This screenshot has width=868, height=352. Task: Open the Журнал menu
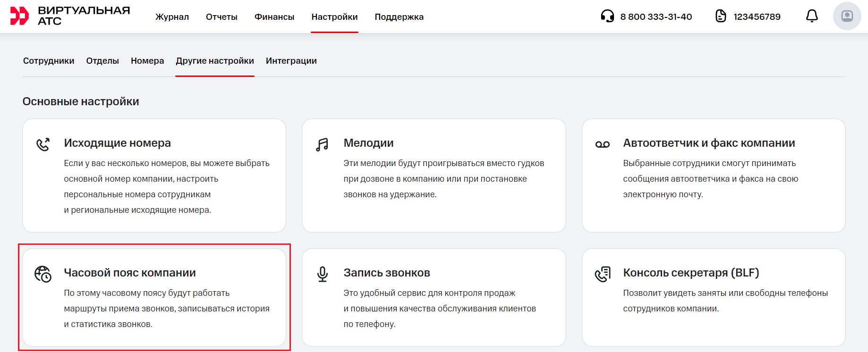pyautogui.click(x=172, y=17)
